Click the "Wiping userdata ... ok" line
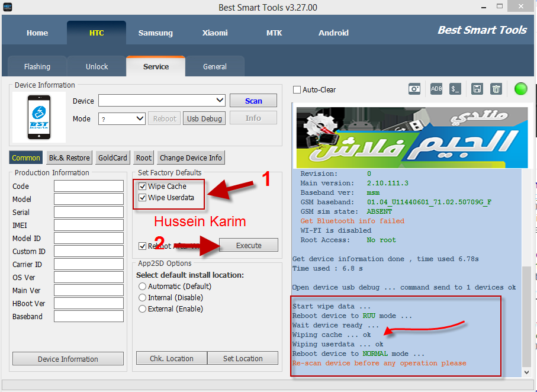The width and height of the screenshot is (537, 392). pos(337,344)
